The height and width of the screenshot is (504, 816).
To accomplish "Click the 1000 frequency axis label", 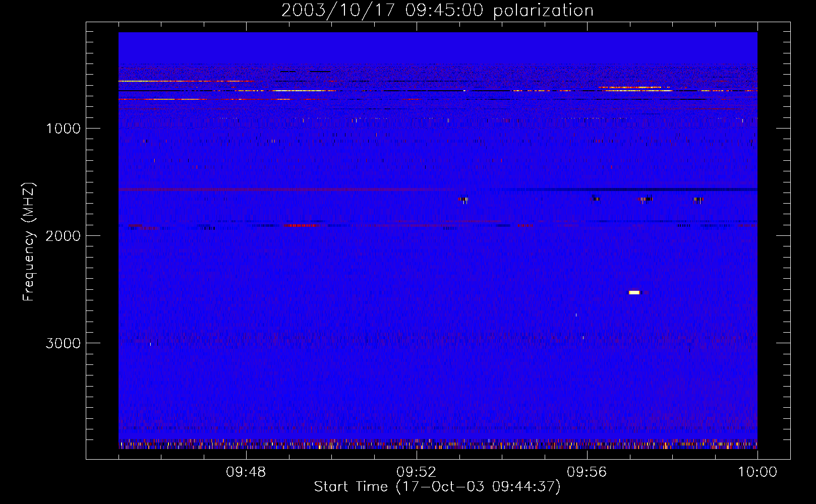I will pos(63,129).
